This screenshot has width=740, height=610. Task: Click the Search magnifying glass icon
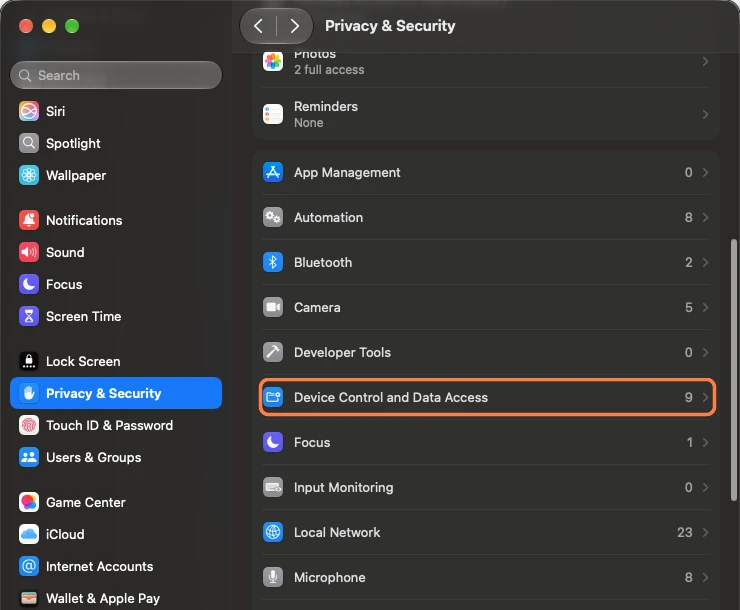[x=25, y=75]
